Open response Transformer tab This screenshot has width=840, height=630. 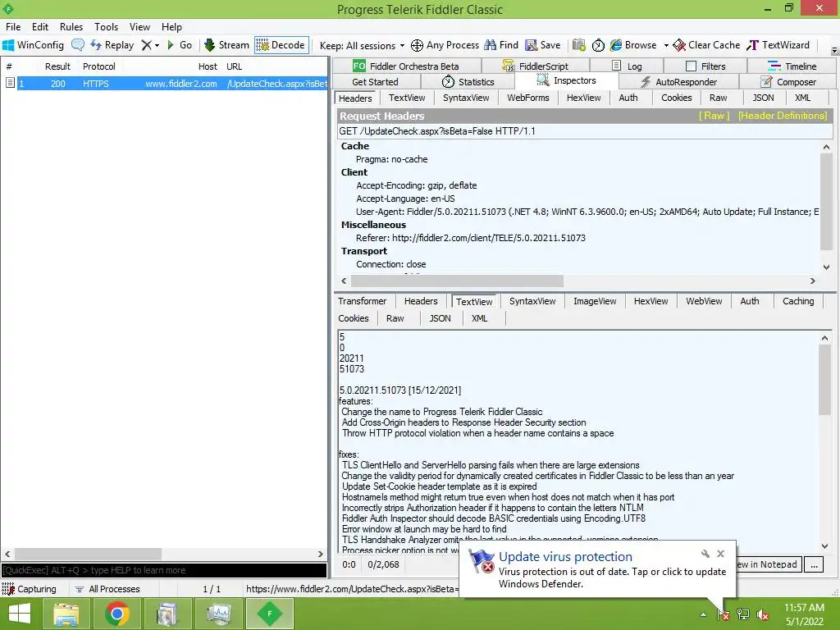point(362,301)
